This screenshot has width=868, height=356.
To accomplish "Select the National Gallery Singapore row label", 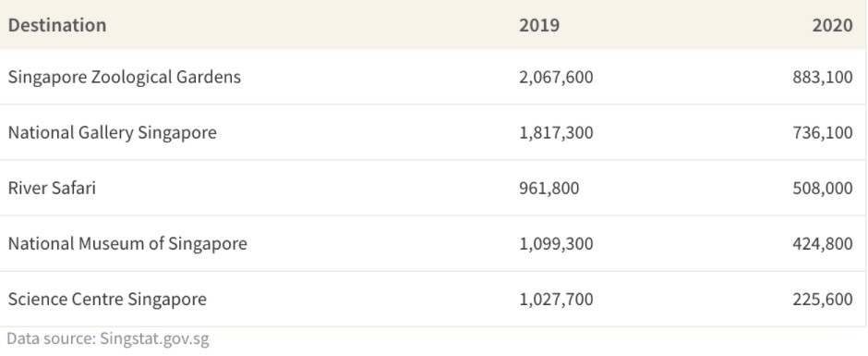I will click(113, 132).
